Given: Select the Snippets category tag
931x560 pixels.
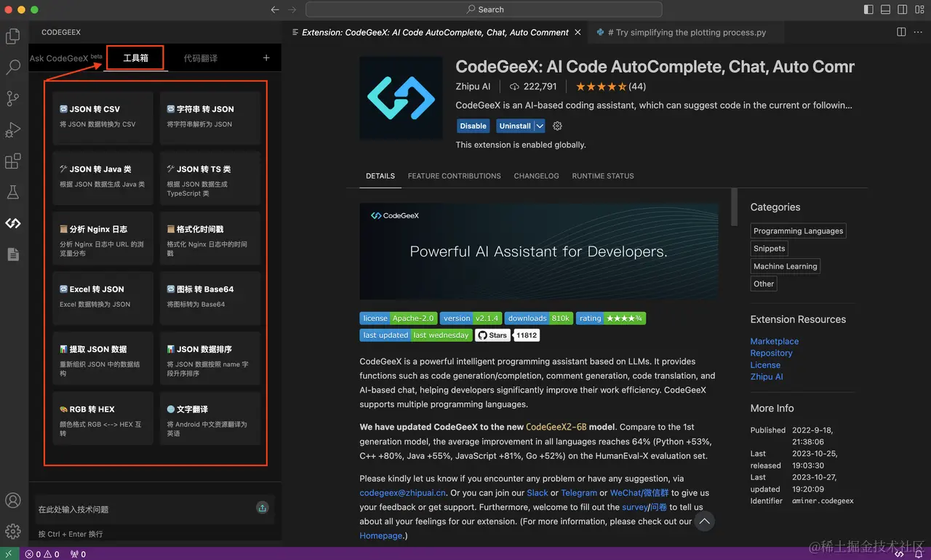Looking at the screenshot, I should coord(770,248).
